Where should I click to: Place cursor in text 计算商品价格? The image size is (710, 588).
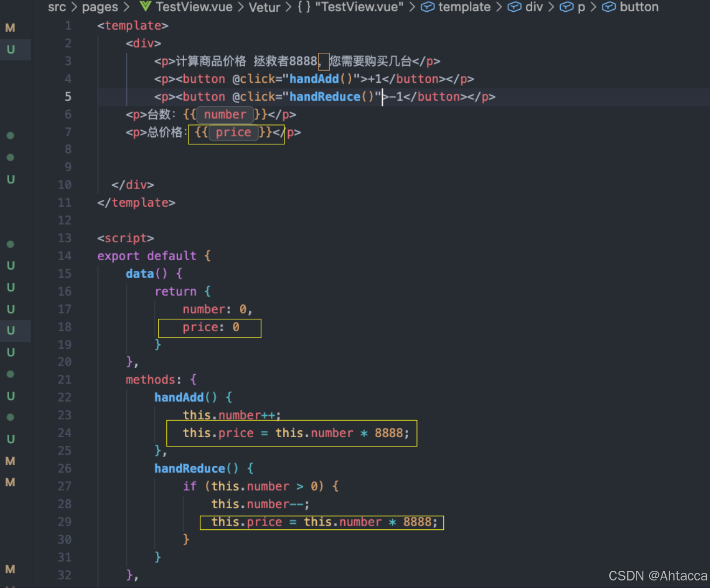[x=211, y=61]
